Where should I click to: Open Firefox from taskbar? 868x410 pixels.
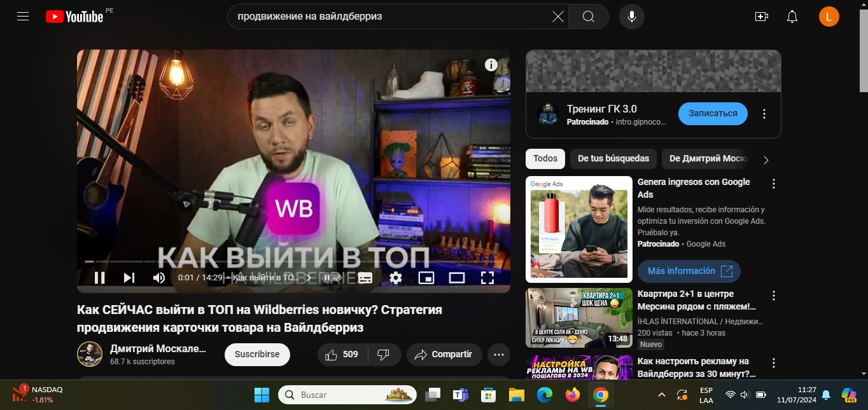572,395
